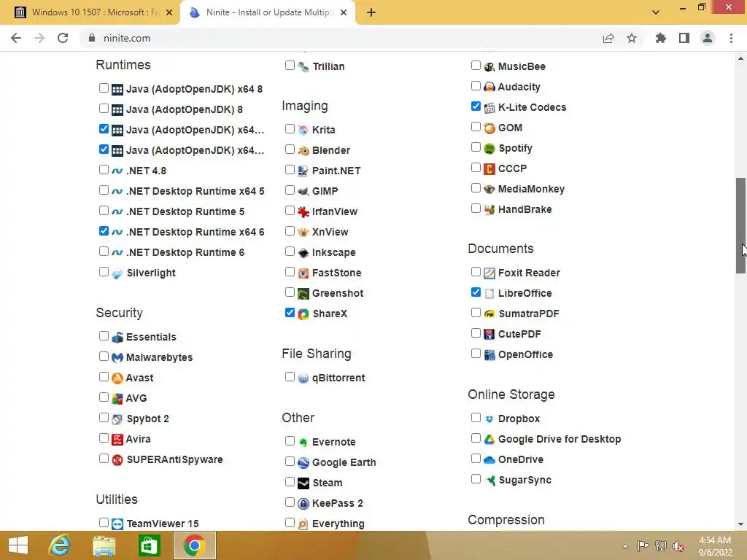Click the OneDrive cloud icon
This screenshot has width=747, height=560.
click(489, 460)
